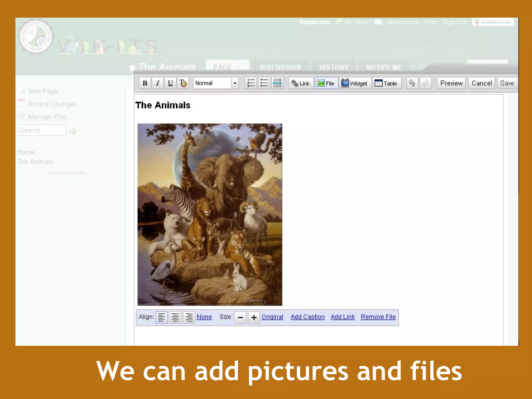Open My Wikis in top bar

[x=356, y=22]
